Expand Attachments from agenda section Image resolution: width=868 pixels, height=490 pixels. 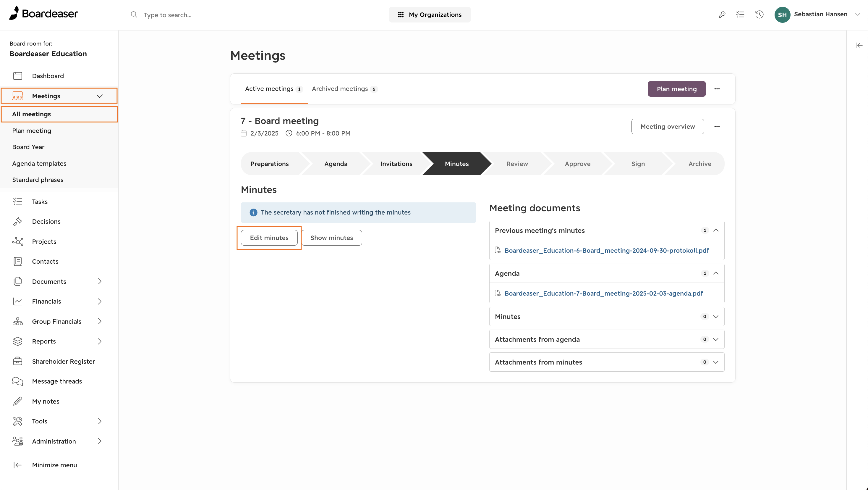(x=716, y=339)
